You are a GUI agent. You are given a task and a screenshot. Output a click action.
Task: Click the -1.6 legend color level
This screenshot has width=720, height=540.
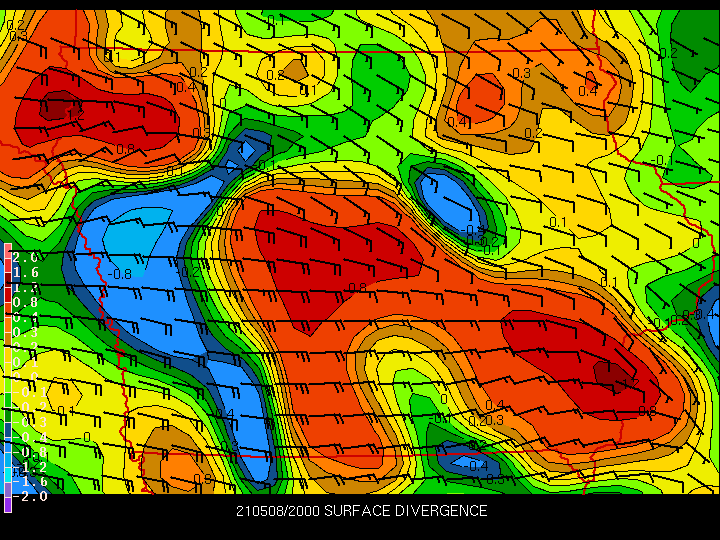tap(24, 481)
